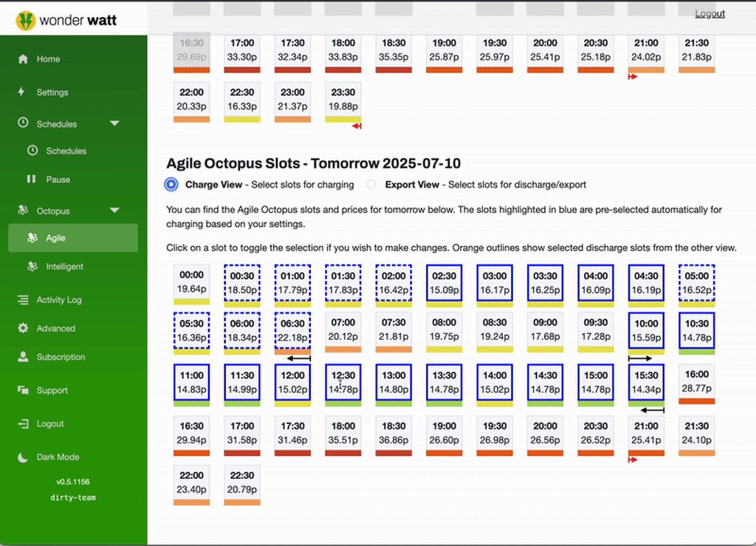Image resolution: width=756 pixels, height=546 pixels.
Task: Click the Activity Log list icon
Action: pos(23,300)
